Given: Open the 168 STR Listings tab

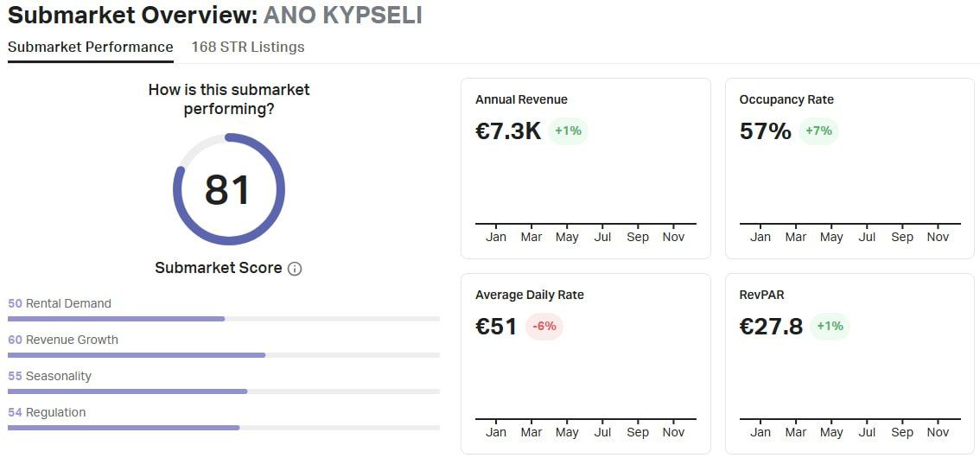Looking at the screenshot, I should (248, 47).
